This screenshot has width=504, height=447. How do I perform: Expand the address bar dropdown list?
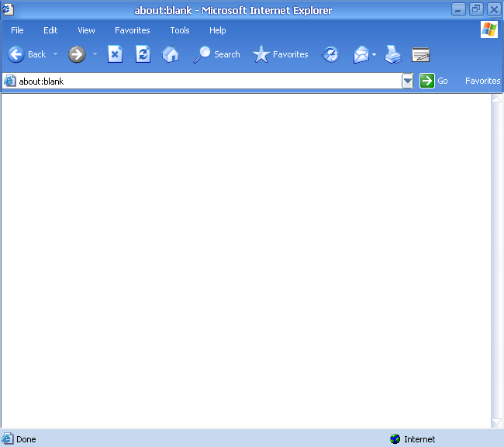coord(408,81)
